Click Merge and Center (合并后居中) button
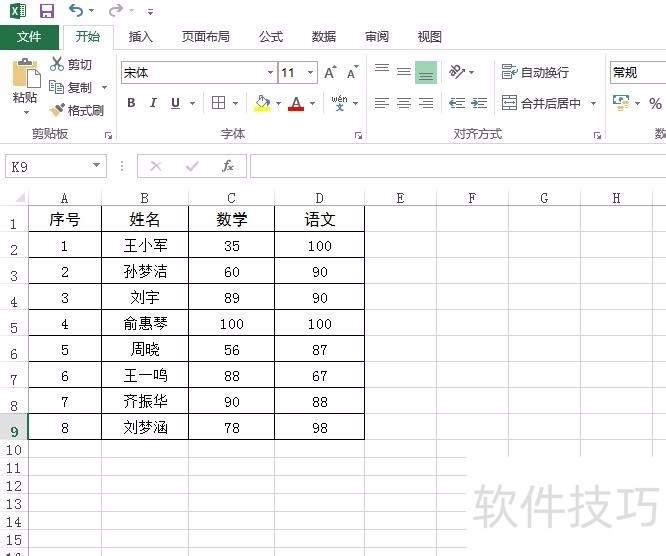The image size is (666, 556). [x=541, y=103]
